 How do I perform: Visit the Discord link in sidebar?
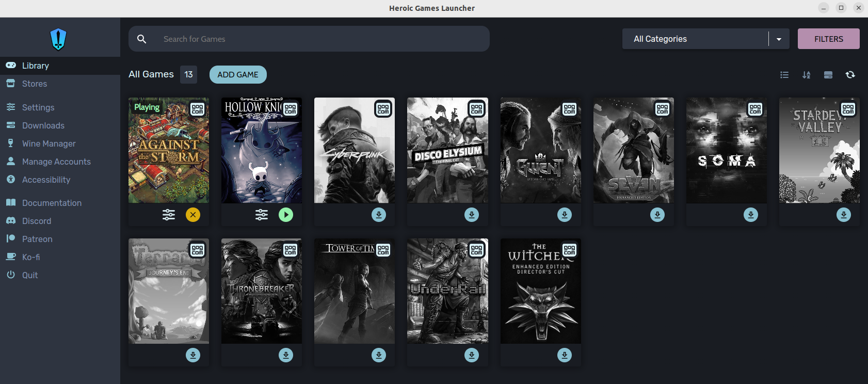[x=60, y=221]
